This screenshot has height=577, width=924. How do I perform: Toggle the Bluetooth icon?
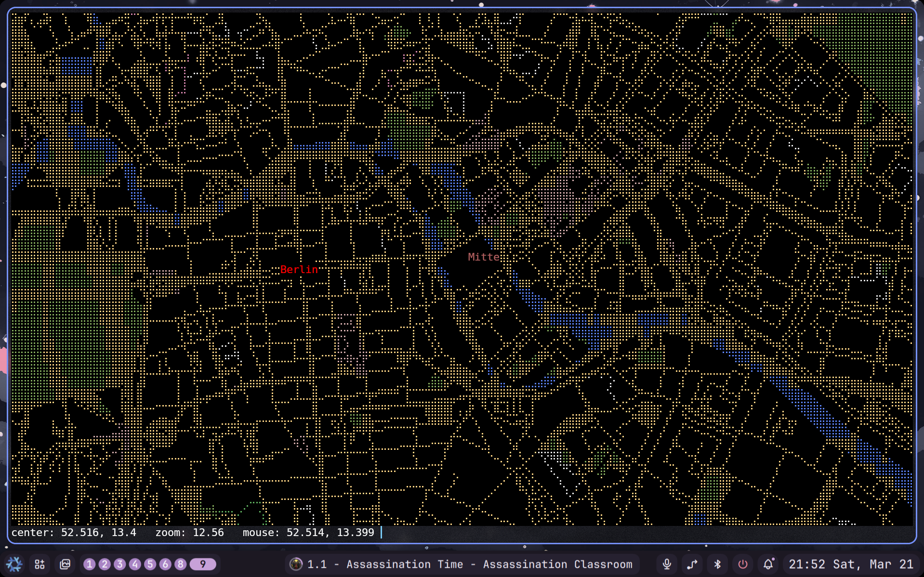click(x=717, y=564)
